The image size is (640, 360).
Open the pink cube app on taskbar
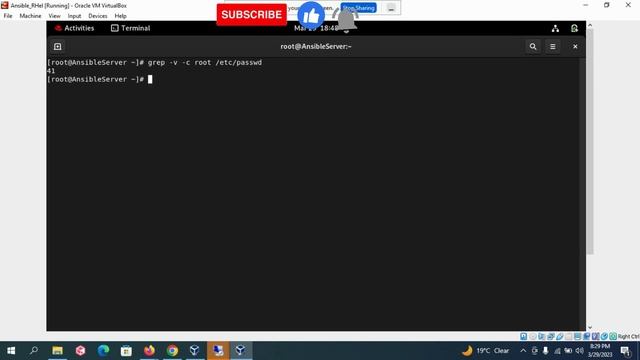coord(80,351)
